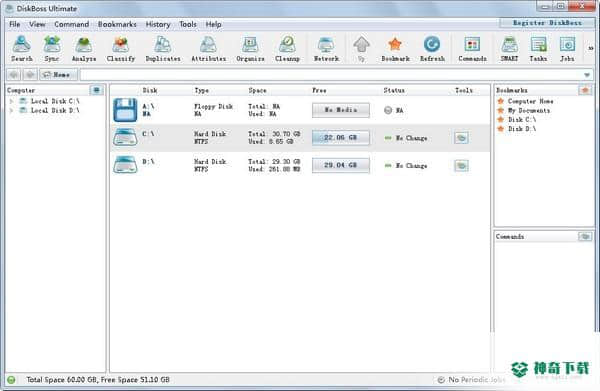Go to Home location

click(58, 74)
